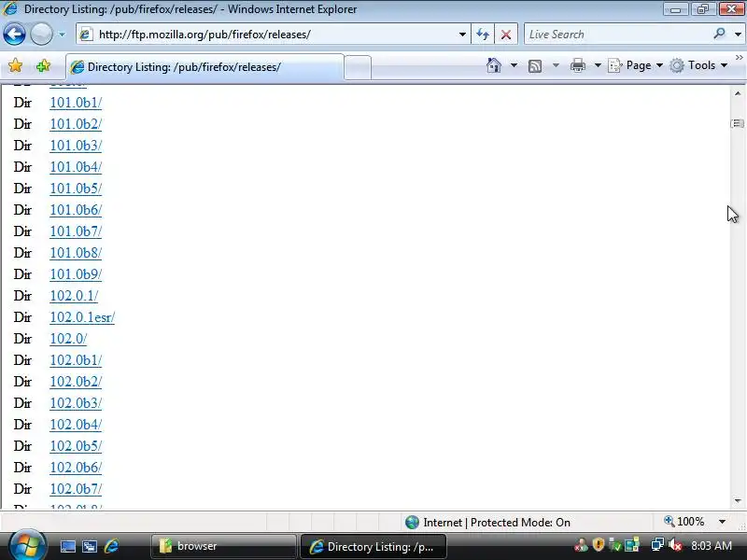Image resolution: width=747 pixels, height=560 pixels.
Task: Open the 102.0b1/ directory link
Action: [x=76, y=360]
